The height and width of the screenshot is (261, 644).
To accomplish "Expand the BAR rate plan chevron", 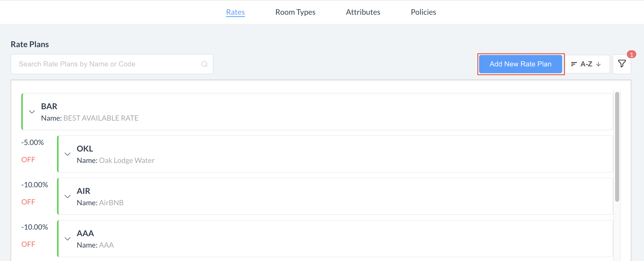I will pyautogui.click(x=32, y=112).
